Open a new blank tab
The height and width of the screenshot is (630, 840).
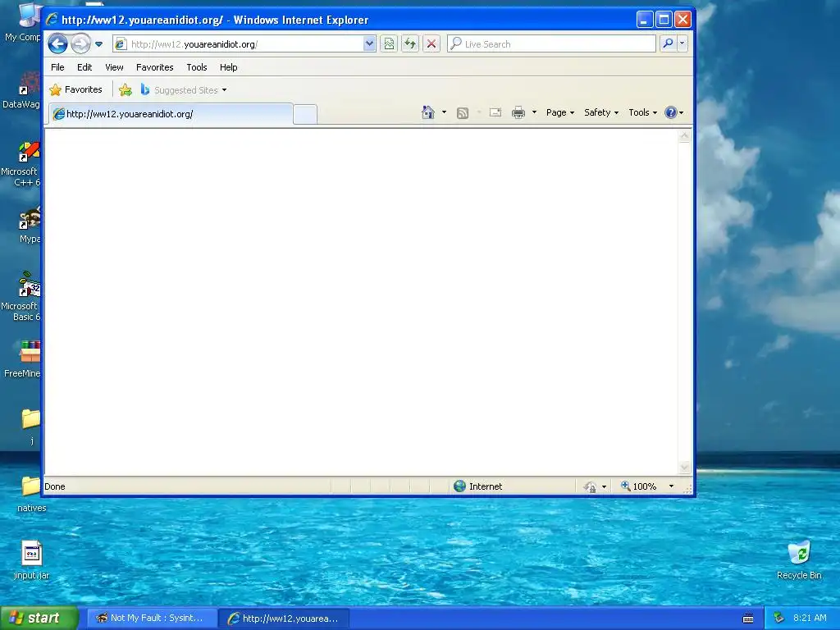pyautogui.click(x=305, y=114)
